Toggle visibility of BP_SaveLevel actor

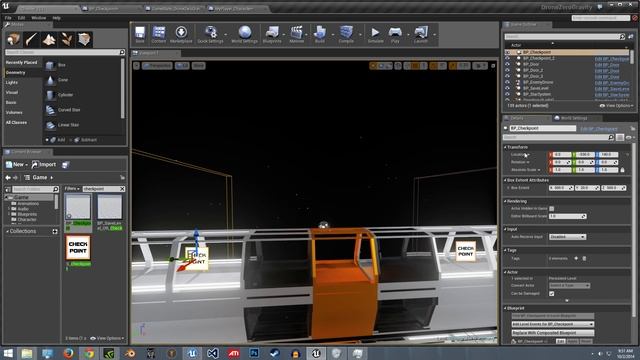click(x=507, y=88)
